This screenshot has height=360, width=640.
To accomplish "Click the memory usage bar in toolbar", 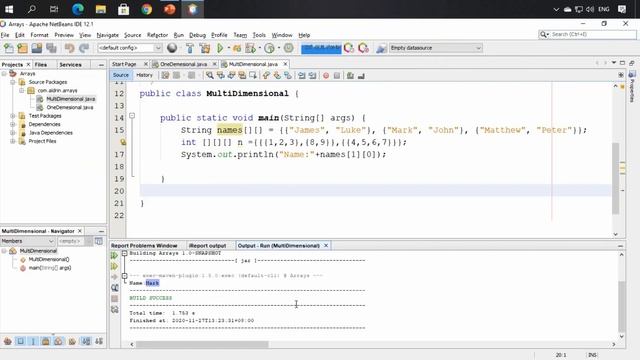I will click(321, 48).
